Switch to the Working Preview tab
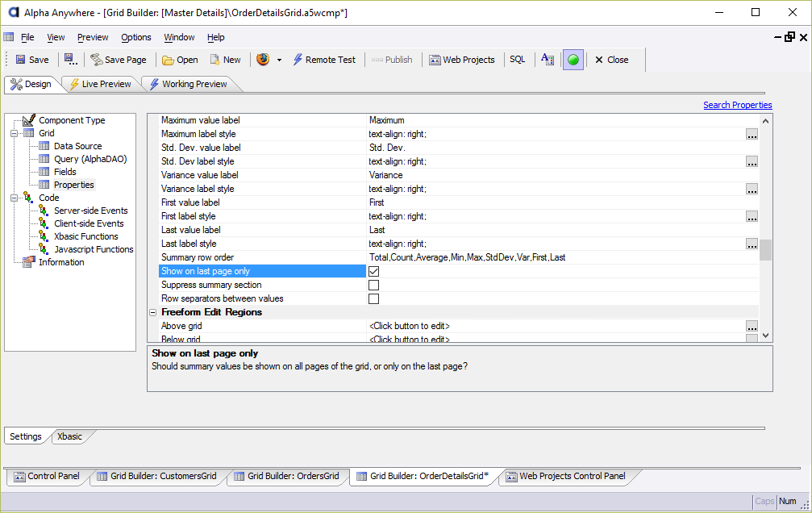 189,84
